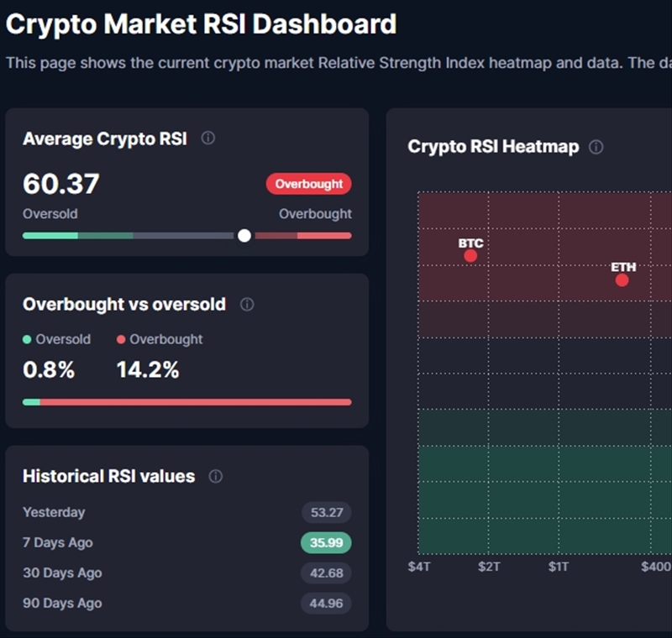The image size is (672, 638).
Task: Click the Crypto Market RSI Dashboard heading
Action: click(202, 25)
